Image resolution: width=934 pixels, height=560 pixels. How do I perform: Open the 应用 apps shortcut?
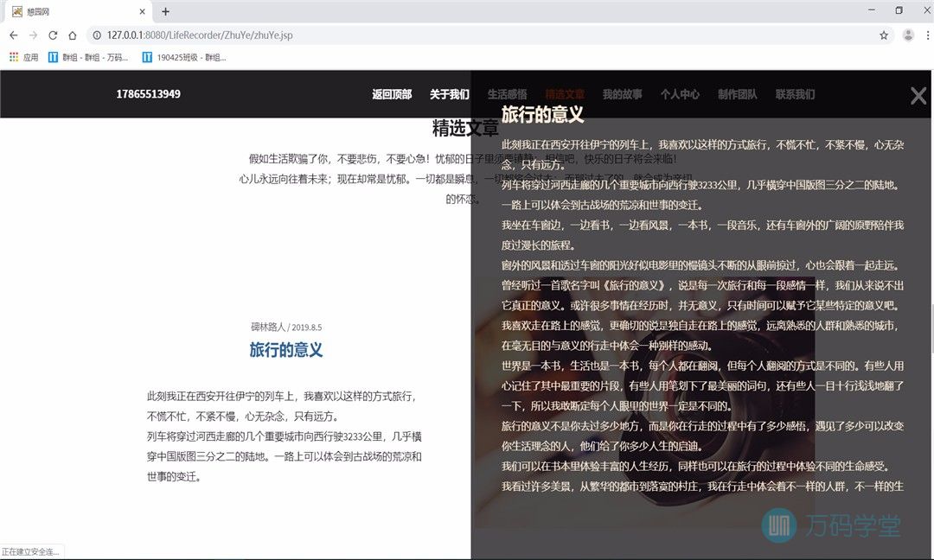[x=24, y=57]
